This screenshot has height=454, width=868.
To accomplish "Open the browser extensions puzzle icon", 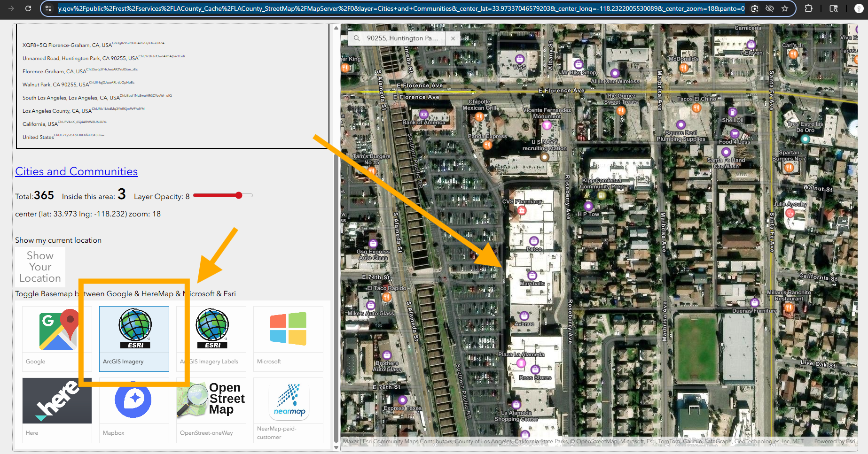I will click(809, 8).
